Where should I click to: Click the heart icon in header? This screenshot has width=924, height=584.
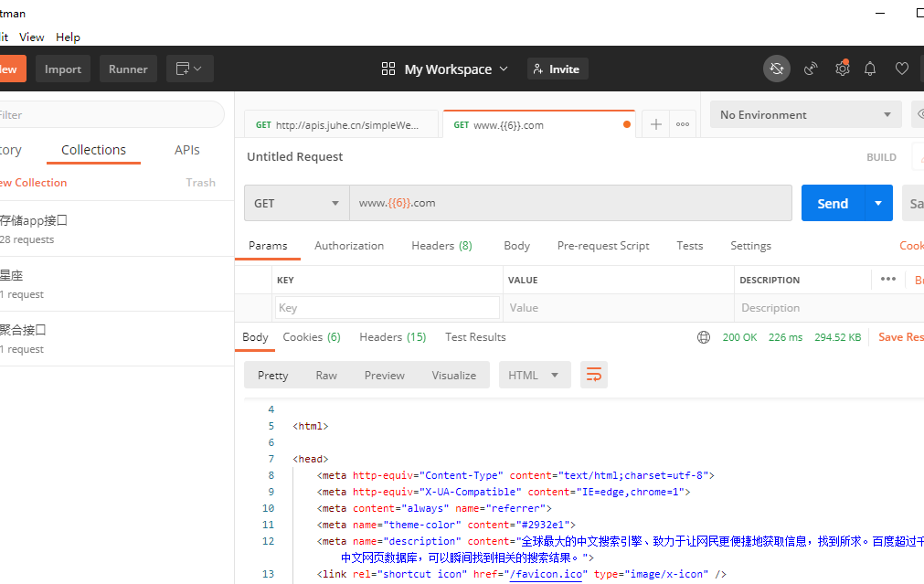[901, 69]
